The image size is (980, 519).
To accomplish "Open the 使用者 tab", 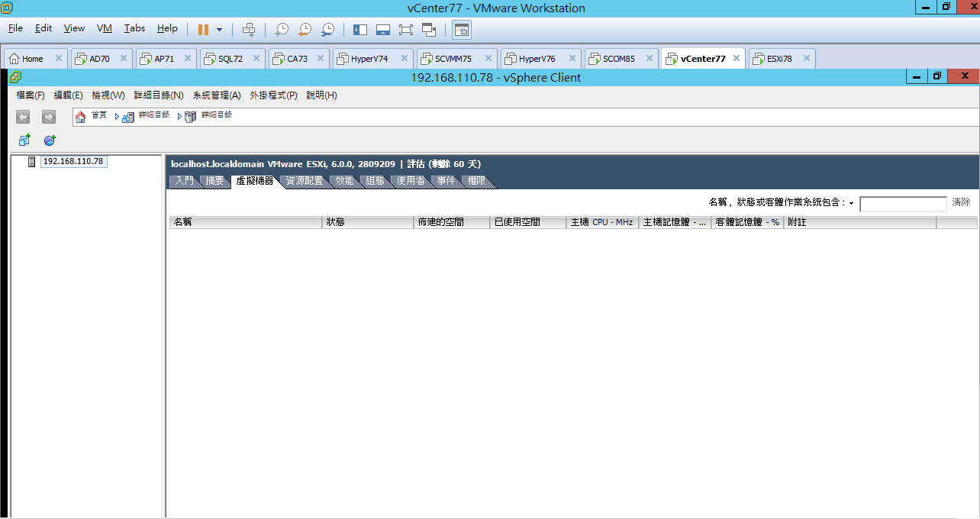I will tap(411, 181).
